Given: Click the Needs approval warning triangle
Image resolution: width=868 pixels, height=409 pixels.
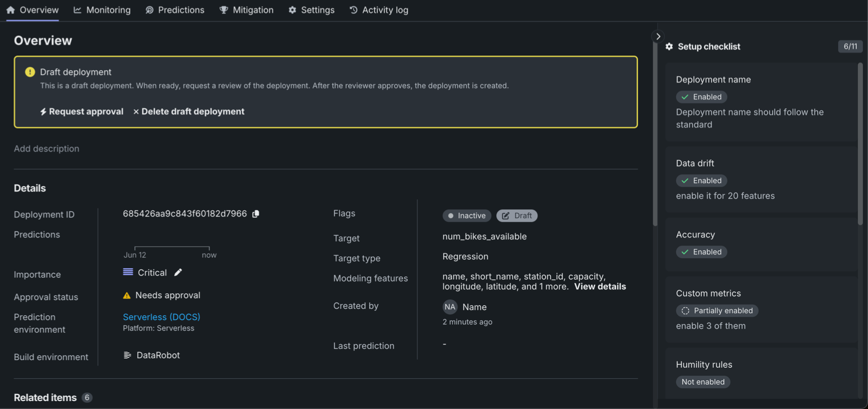Looking at the screenshot, I should pos(127,295).
